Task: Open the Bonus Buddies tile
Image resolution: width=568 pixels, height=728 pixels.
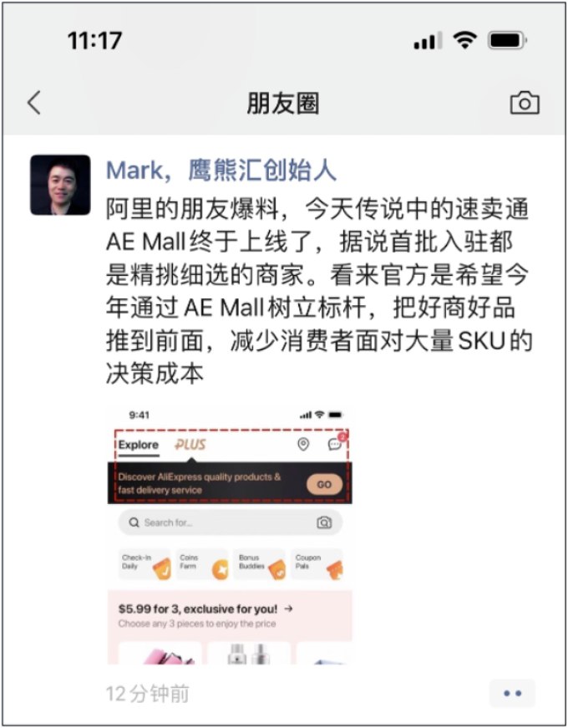Action: 260,564
